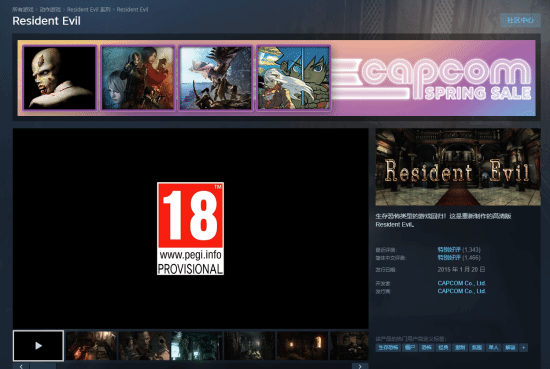
Task: Click the final Resident Evil breadcrumb
Action: click(132, 9)
